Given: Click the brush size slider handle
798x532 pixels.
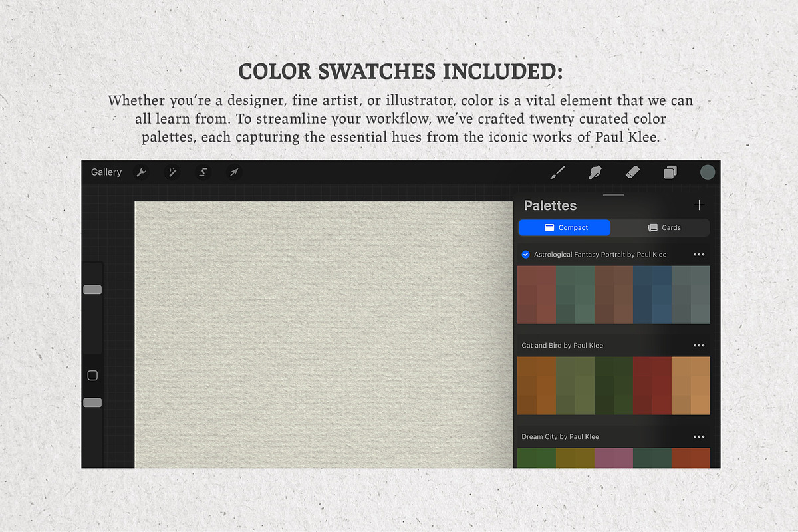Looking at the screenshot, I should click(92, 289).
